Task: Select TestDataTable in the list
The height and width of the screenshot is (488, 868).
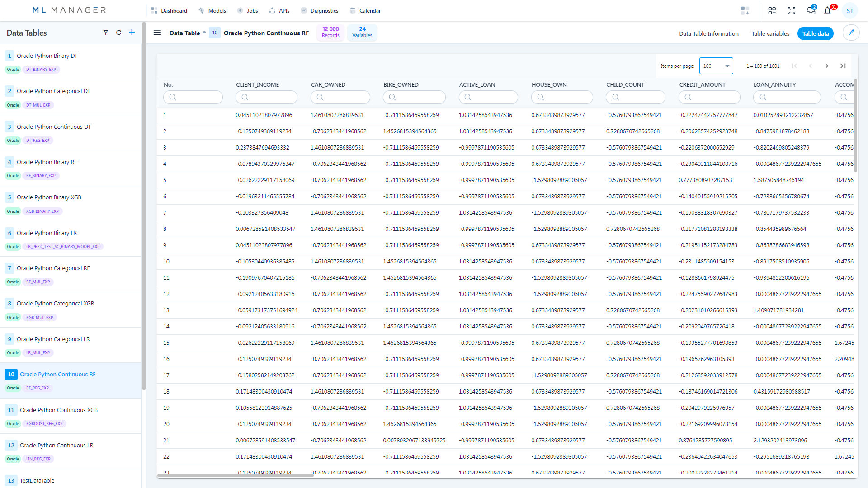Action: (x=71, y=479)
